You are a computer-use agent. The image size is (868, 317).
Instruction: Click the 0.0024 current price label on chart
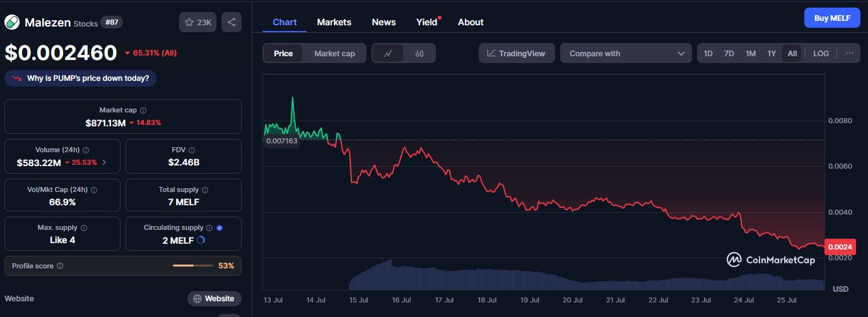(840, 248)
